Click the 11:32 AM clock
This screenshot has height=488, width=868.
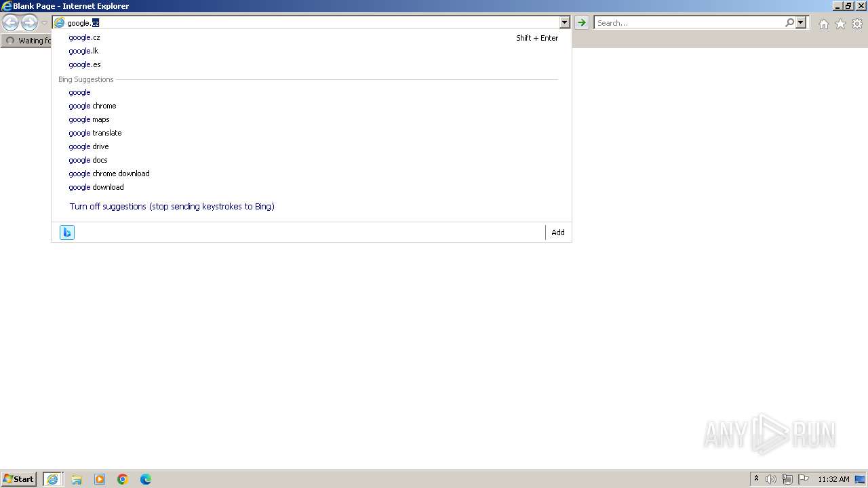(833, 479)
